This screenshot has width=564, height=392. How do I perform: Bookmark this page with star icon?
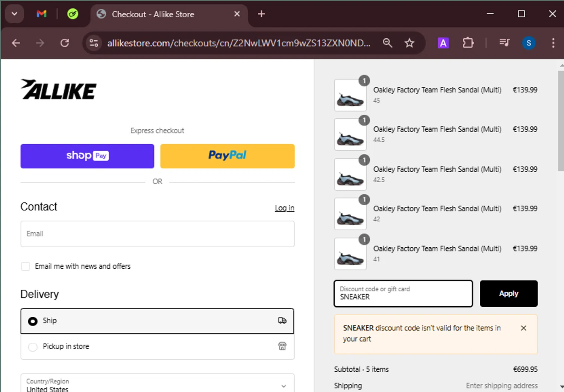pos(409,43)
